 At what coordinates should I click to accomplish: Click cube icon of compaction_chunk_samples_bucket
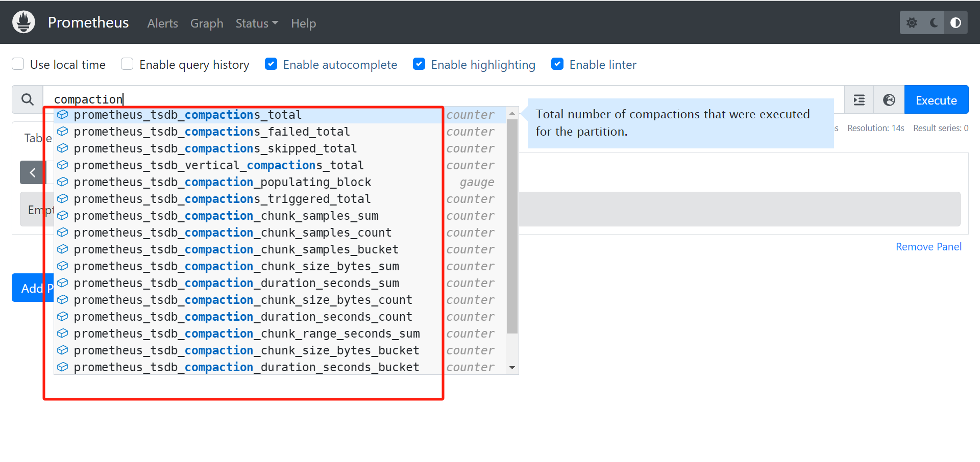coord(62,249)
